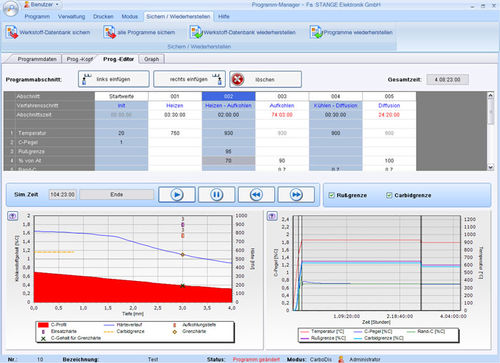This screenshot has width=500, height=363.
Task: Open the Modus menu
Action: pyautogui.click(x=129, y=16)
